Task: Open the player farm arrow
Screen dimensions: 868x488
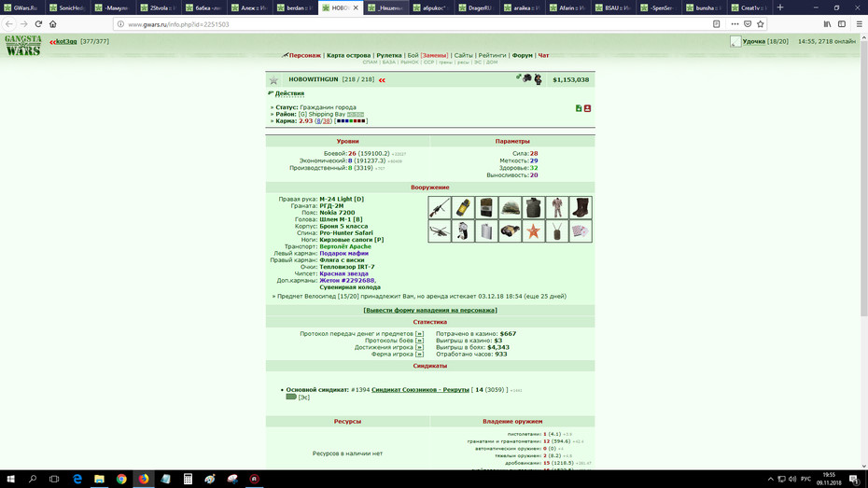Action: (419, 355)
